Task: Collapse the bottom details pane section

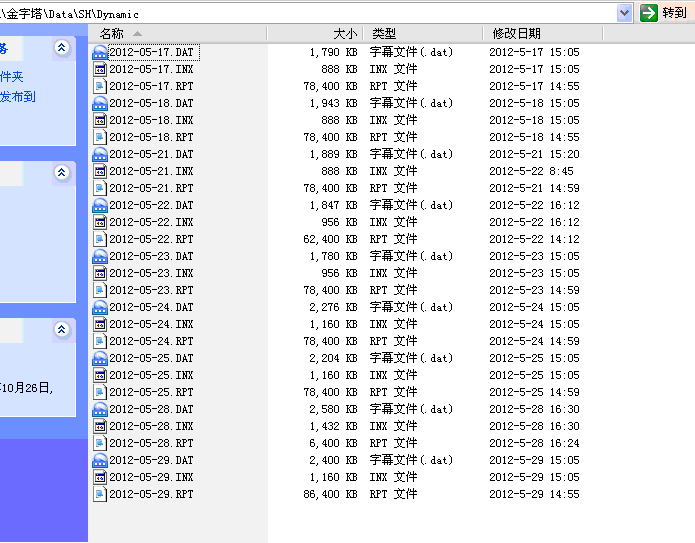Action: [62, 329]
